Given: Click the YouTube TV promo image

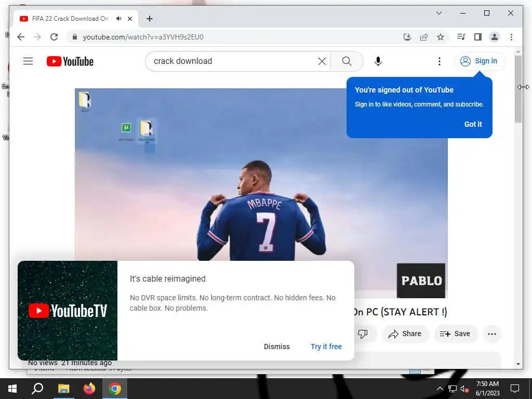Looking at the screenshot, I should pos(68,311).
